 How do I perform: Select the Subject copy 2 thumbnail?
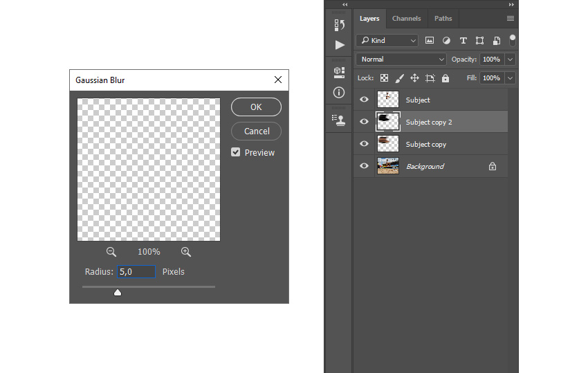click(x=388, y=122)
